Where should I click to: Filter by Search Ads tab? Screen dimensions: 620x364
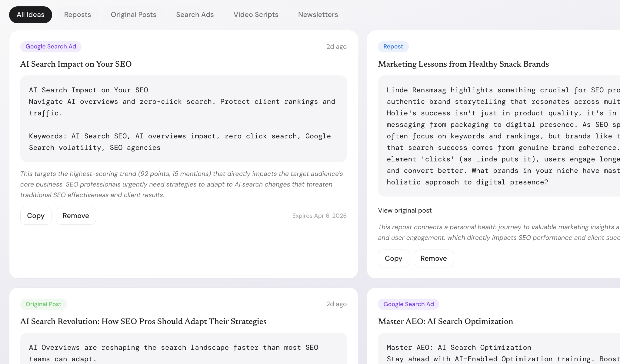coord(195,15)
